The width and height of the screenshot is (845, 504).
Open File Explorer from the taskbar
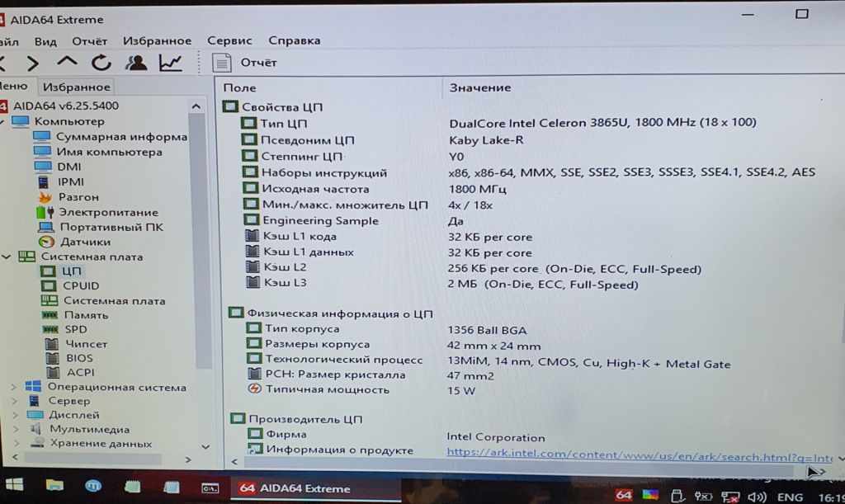54,486
